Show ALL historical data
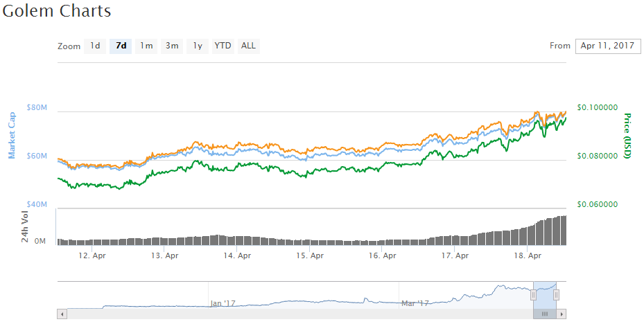Screen dimensions: 644x324 click(x=248, y=46)
